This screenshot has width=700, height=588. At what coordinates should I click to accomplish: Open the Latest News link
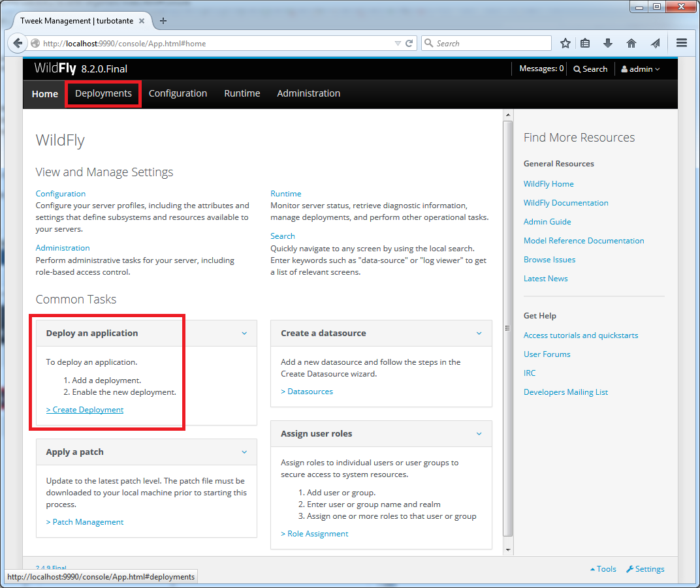pyautogui.click(x=545, y=279)
